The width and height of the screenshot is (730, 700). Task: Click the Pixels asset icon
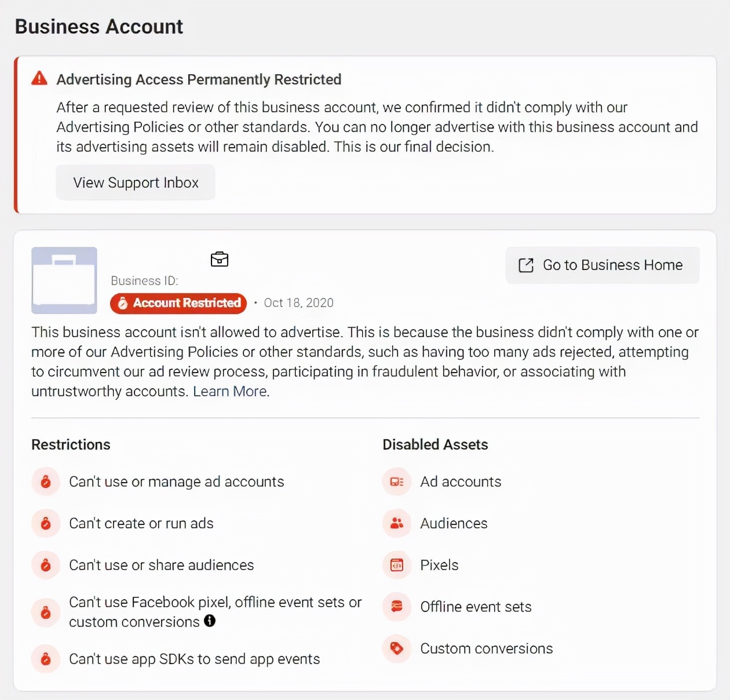pos(397,565)
